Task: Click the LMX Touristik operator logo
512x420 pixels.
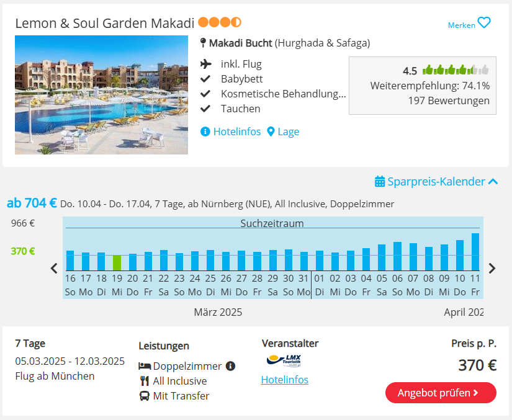Action: (284, 360)
